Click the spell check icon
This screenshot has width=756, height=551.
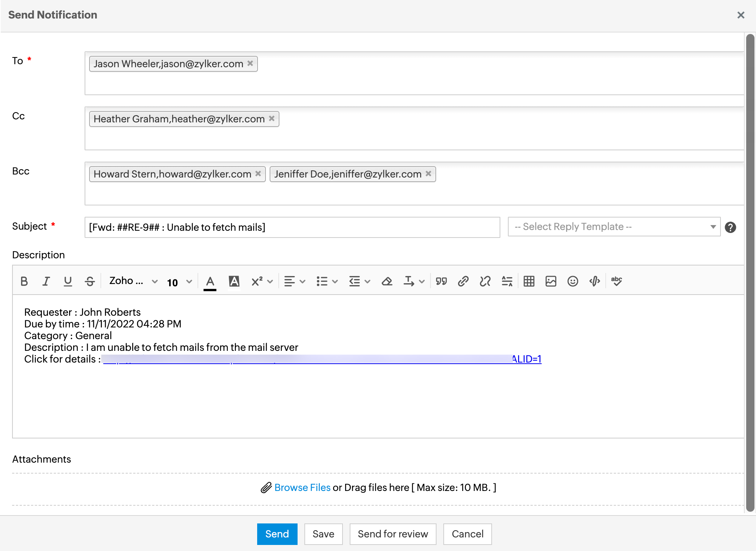click(x=616, y=281)
